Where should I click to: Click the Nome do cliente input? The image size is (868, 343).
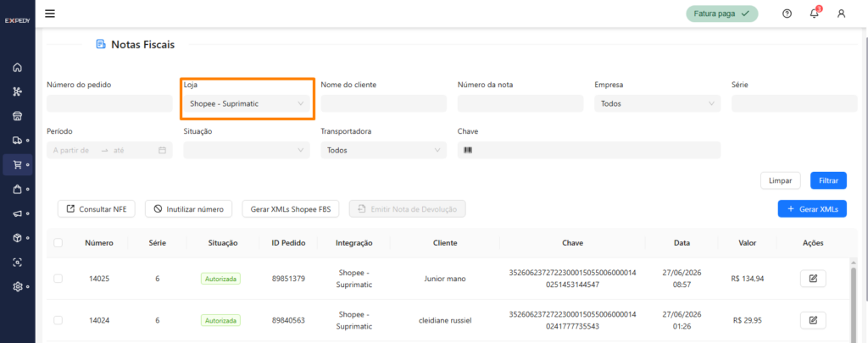click(384, 103)
